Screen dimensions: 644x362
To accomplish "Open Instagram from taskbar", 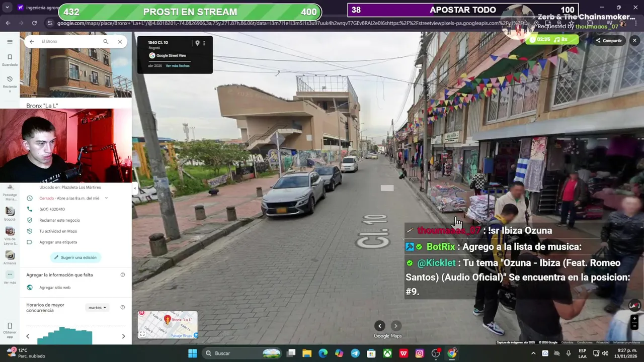I will coord(420,353).
